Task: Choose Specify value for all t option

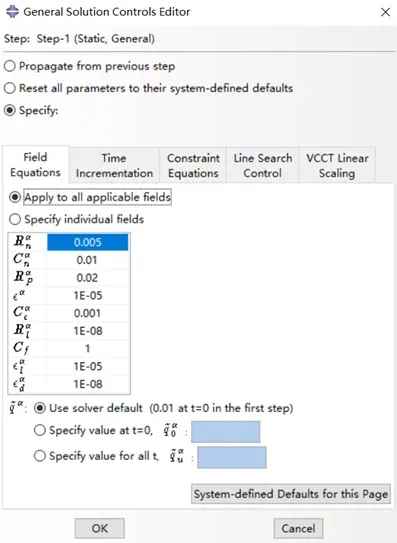Action: pos(40,456)
